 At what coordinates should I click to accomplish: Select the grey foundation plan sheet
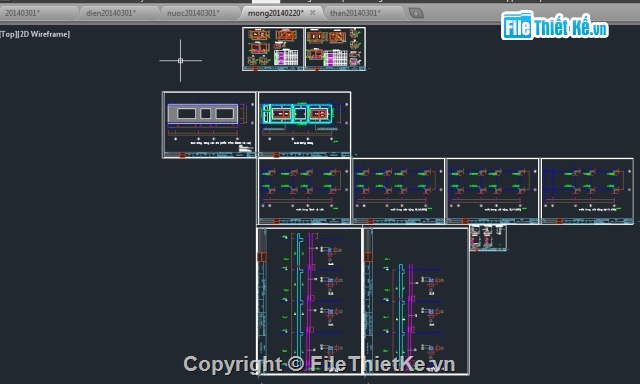coord(209,125)
